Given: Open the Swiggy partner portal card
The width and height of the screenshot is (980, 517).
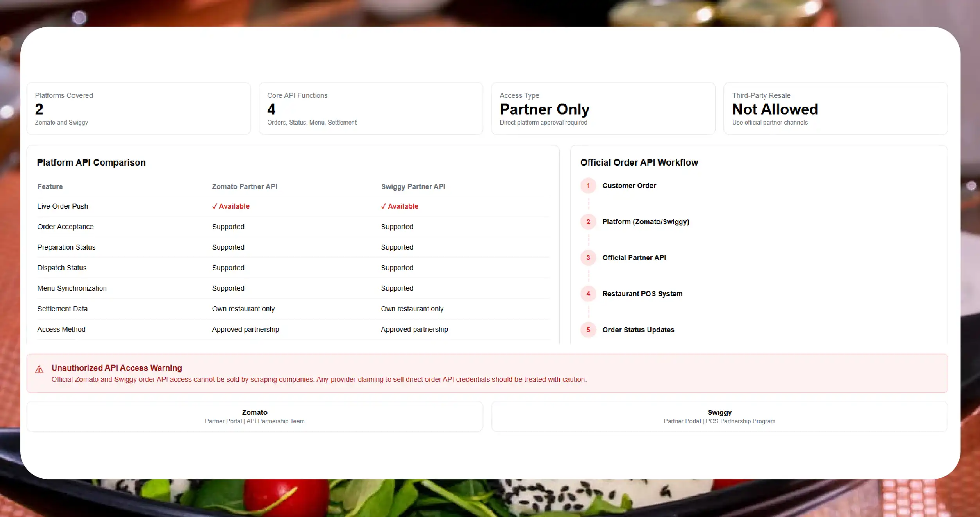Looking at the screenshot, I should (719, 416).
